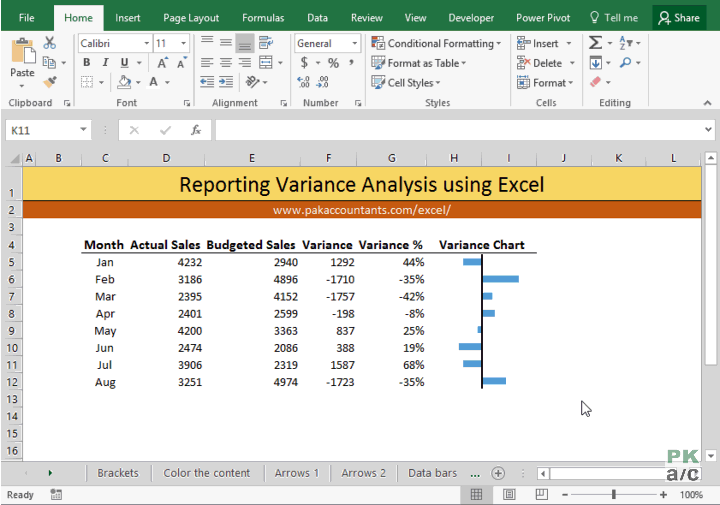Open Find & Select magnifier icon
The image size is (720, 505).
click(x=625, y=62)
